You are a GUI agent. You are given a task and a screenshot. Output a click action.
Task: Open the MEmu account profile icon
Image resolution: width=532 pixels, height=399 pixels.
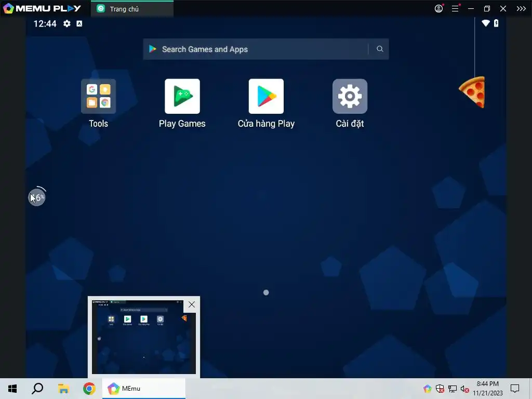pyautogui.click(x=438, y=8)
